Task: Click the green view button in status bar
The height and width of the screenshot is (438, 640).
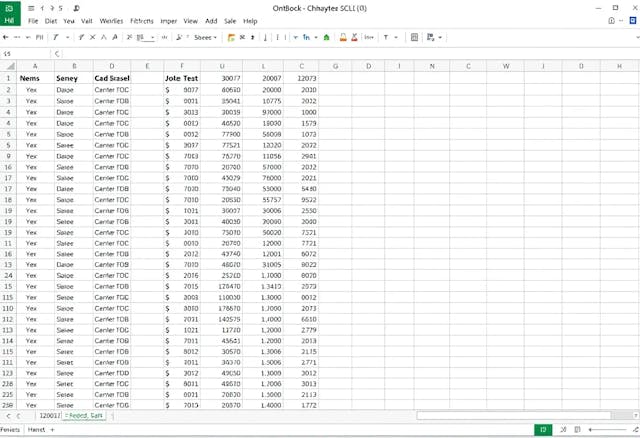Action: tap(543, 429)
